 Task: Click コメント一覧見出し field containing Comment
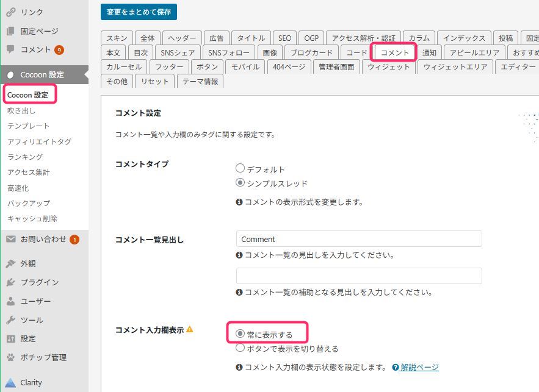pyautogui.click(x=359, y=239)
